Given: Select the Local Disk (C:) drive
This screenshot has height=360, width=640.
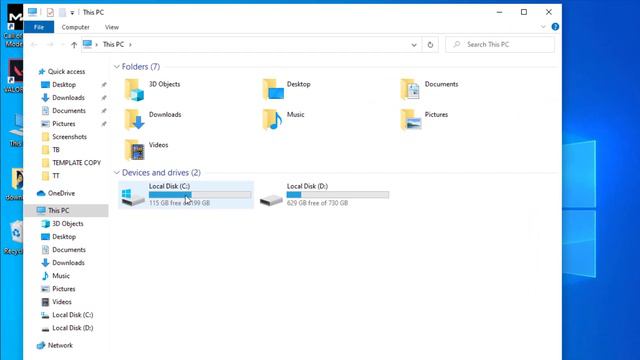Looking at the screenshot, I should [x=186, y=195].
